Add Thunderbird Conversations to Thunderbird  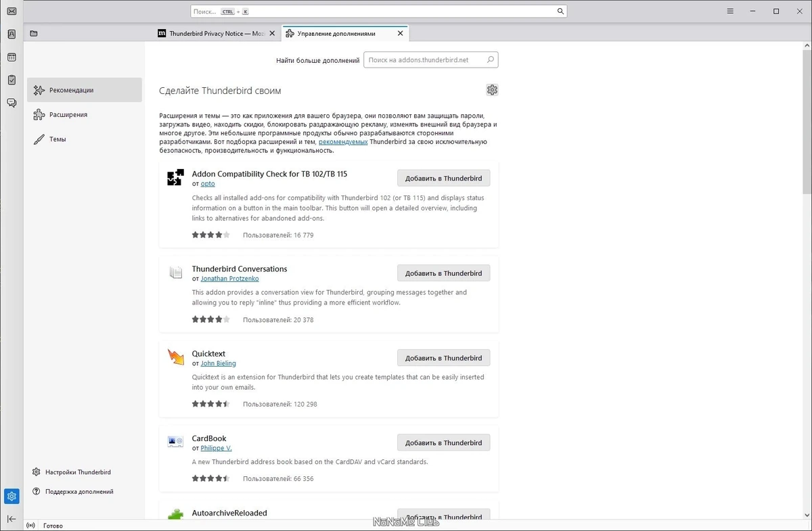point(443,273)
